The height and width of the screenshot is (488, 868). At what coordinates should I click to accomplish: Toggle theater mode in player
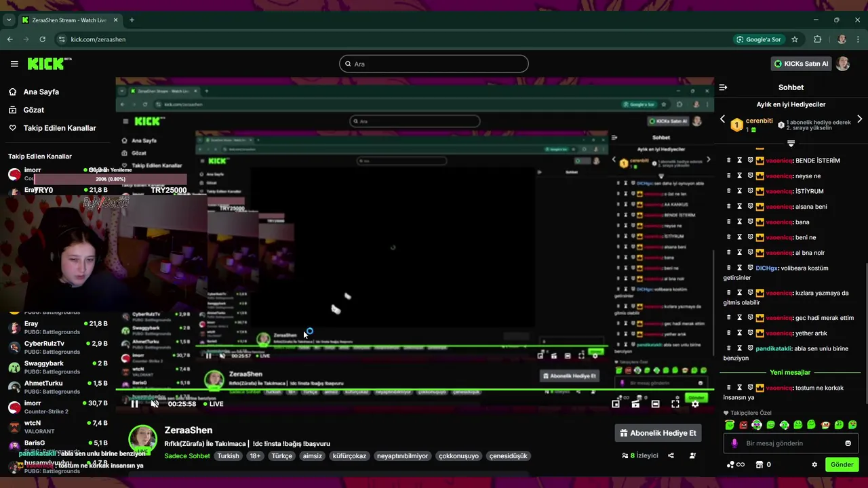655,404
